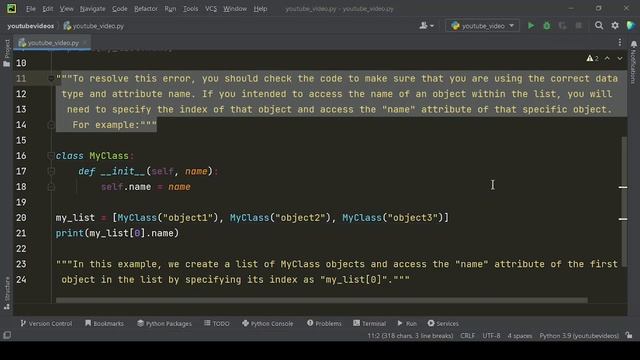640x360 pixels.
Task: Click the Stop process icon
Action: pos(578,26)
